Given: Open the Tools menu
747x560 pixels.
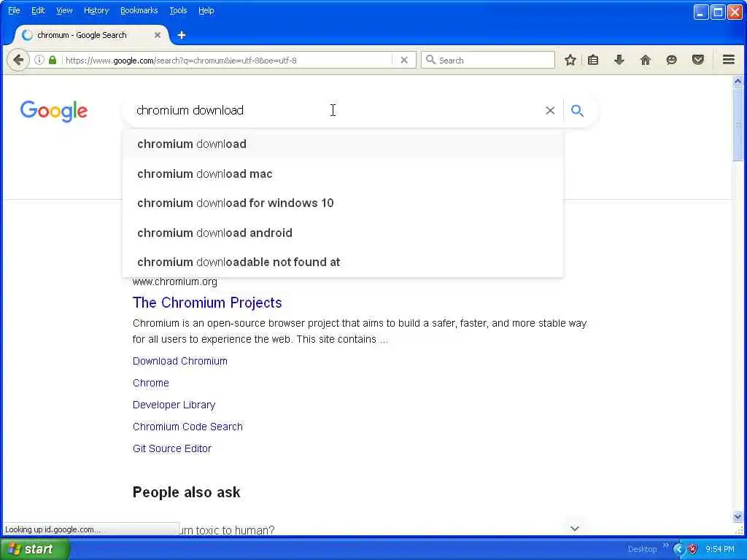Looking at the screenshot, I should 178,10.
